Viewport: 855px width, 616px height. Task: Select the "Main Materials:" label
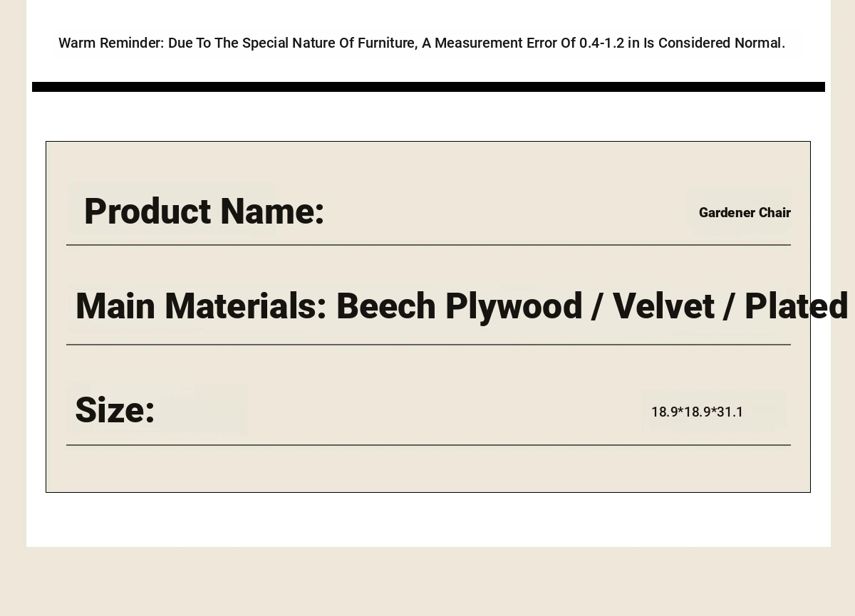[x=201, y=306]
